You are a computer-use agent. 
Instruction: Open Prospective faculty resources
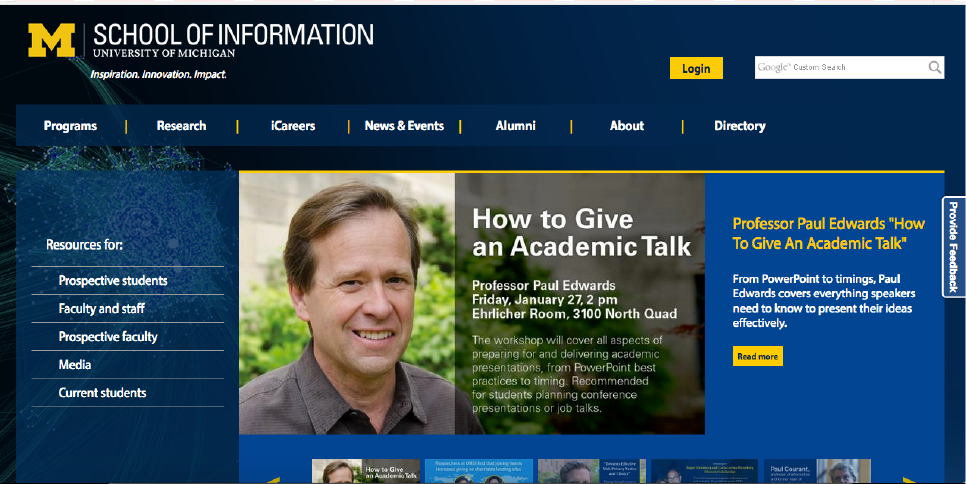(108, 337)
